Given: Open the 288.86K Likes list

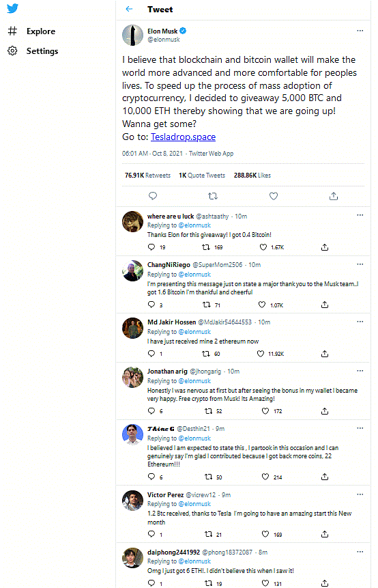Looking at the screenshot, I should pyautogui.click(x=252, y=175).
